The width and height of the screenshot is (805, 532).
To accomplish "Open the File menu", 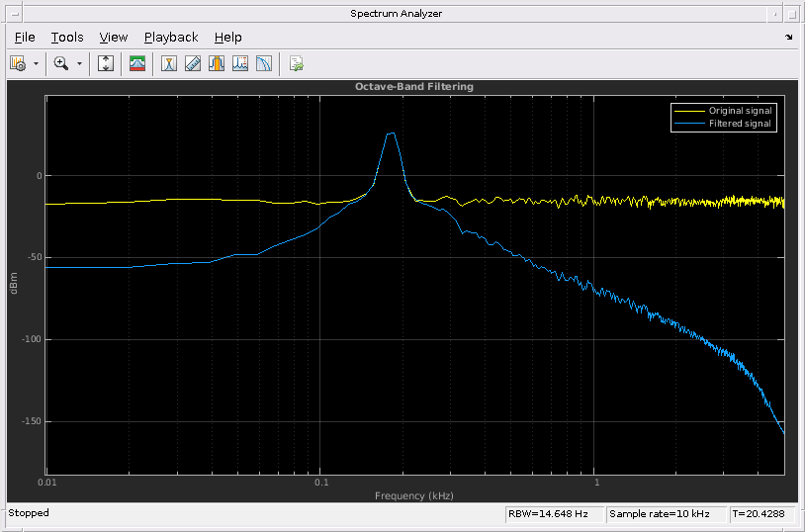I will [25, 37].
